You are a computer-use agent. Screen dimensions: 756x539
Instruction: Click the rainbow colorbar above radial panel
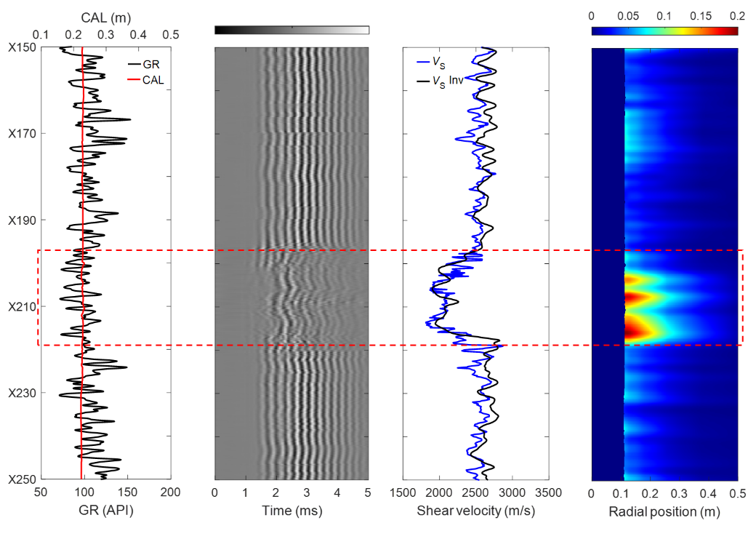coord(664,31)
